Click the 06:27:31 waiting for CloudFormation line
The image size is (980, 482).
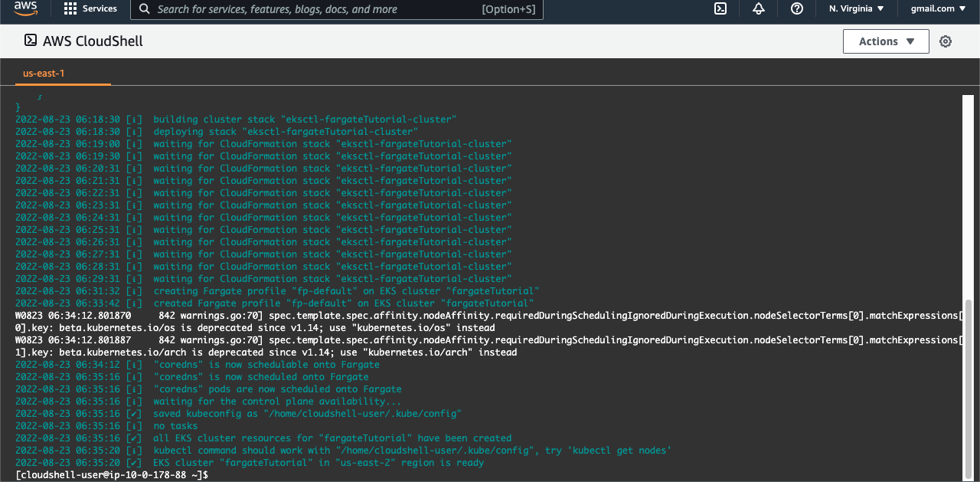tap(263, 254)
